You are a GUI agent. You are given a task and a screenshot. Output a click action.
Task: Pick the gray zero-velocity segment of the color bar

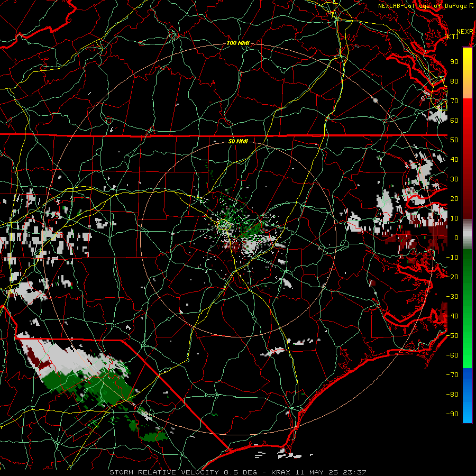point(467,234)
